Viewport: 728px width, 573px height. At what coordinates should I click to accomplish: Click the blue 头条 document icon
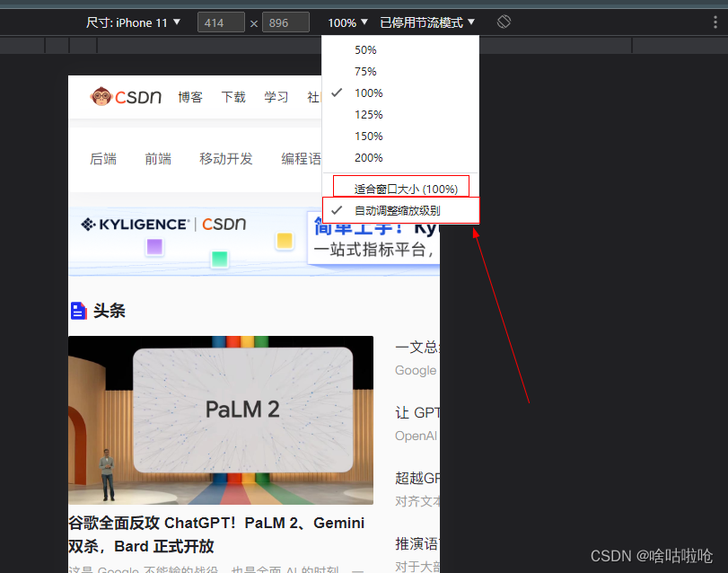(78, 311)
